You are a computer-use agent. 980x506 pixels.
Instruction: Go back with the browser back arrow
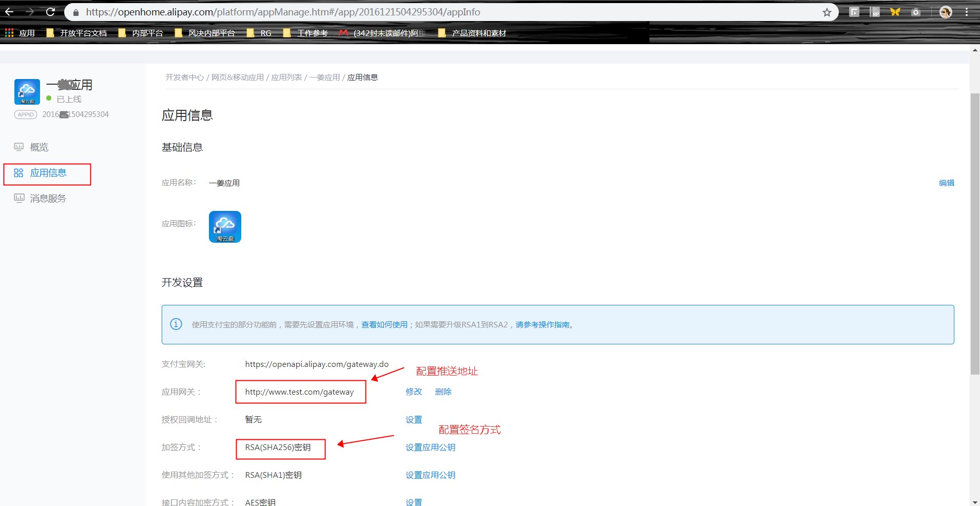pyautogui.click(x=9, y=12)
